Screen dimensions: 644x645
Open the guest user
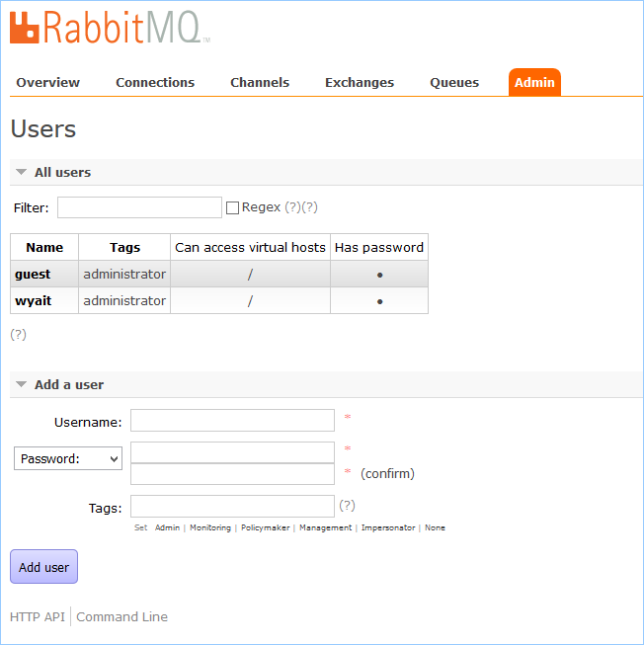(x=33, y=274)
